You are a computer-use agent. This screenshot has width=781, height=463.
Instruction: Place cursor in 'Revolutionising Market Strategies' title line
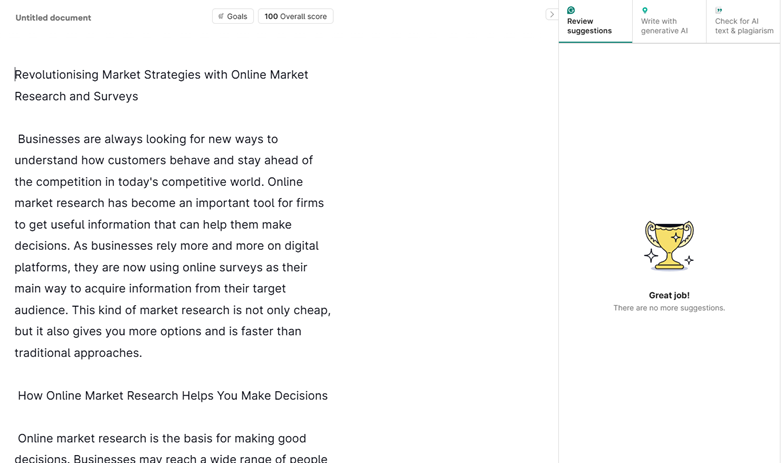(161, 75)
